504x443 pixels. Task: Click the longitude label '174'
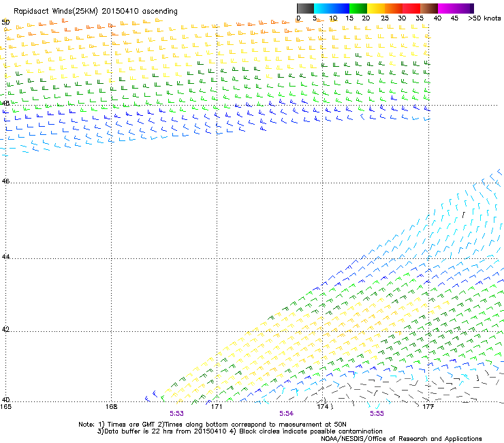click(323, 407)
